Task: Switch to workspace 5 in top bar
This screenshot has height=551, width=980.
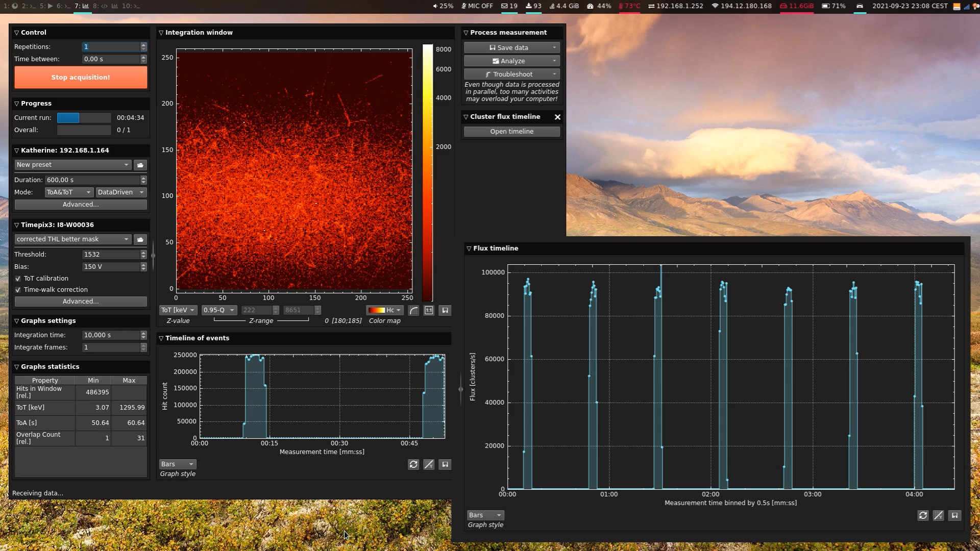Action: coord(46,6)
